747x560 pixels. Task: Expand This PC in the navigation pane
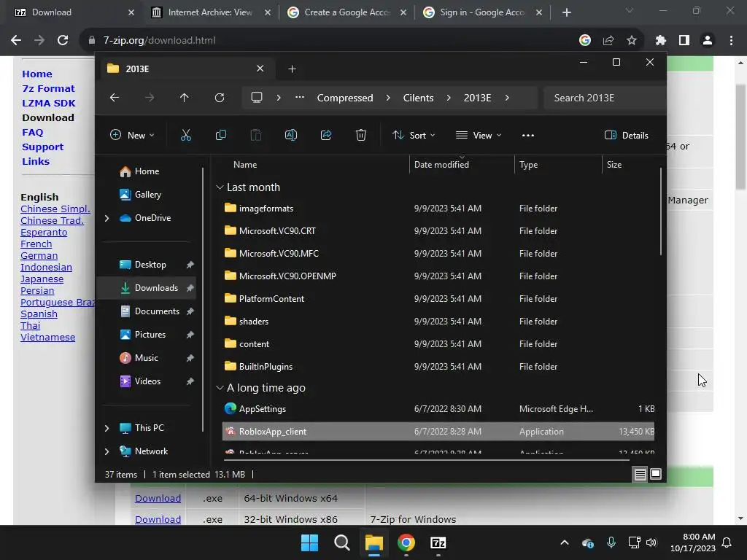tap(107, 428)
